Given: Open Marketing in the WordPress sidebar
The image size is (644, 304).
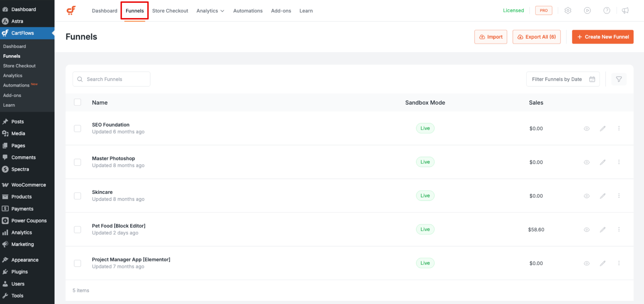Looking at the screenshot, I should pos(27,244).
